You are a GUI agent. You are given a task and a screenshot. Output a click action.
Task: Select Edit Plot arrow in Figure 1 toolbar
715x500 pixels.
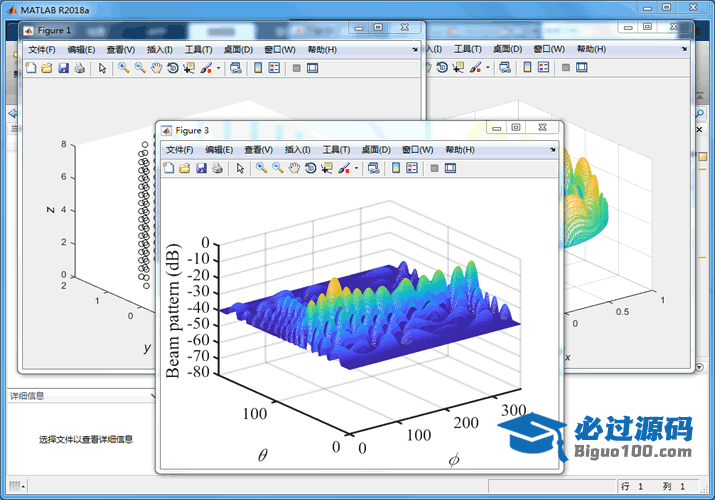[102, 68]
